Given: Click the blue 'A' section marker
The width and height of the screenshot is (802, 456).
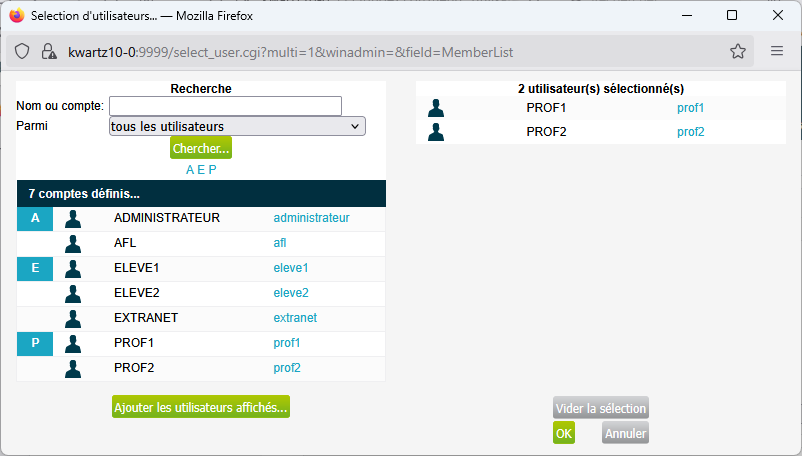Looking at the screenshot, I should point(35,218).
